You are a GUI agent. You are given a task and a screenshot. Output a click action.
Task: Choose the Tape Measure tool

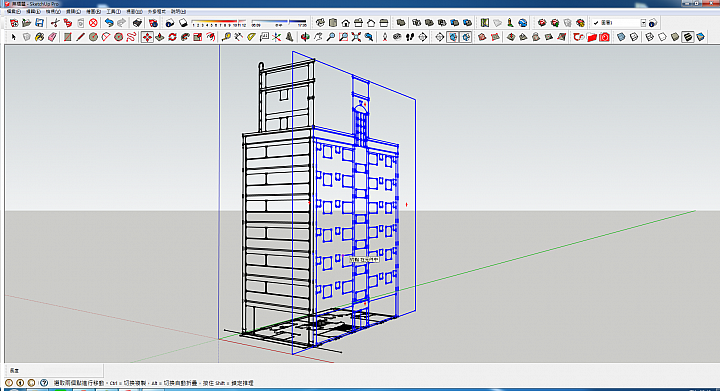point(226,37)
